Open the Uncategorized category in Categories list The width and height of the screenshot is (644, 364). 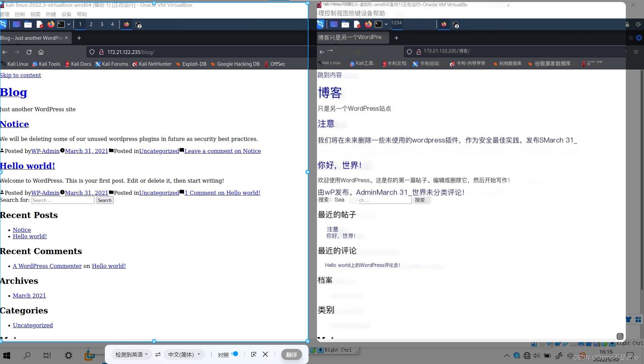click(33, 325)
